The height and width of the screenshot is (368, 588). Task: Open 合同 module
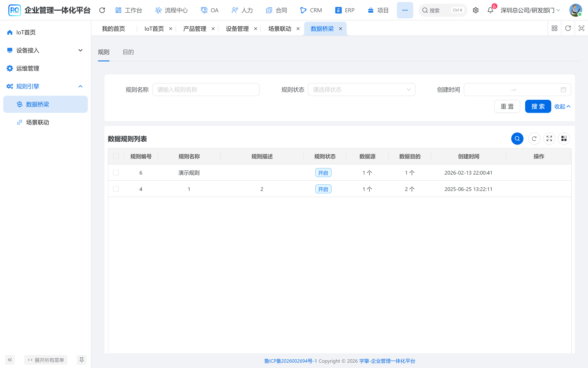coord(276,10)
